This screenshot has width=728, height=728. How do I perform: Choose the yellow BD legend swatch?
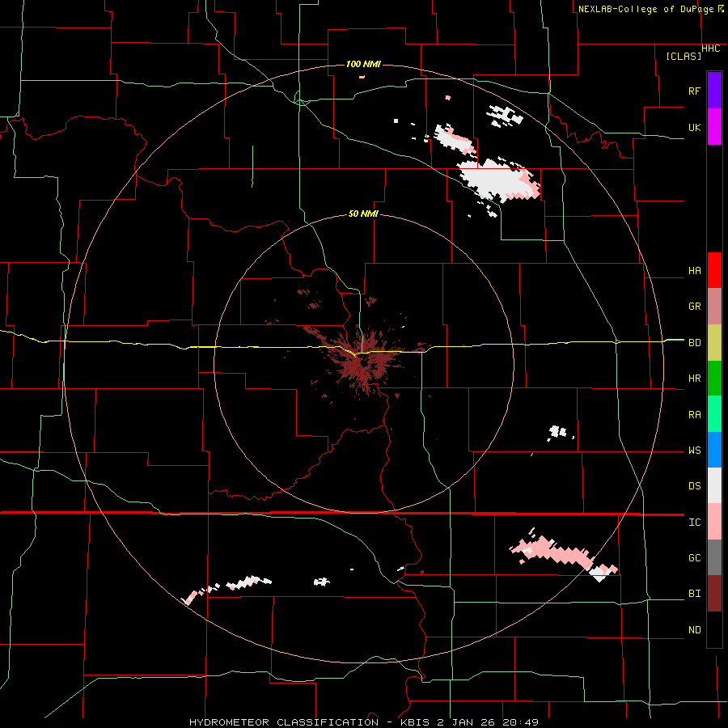[x=714, y=342]
